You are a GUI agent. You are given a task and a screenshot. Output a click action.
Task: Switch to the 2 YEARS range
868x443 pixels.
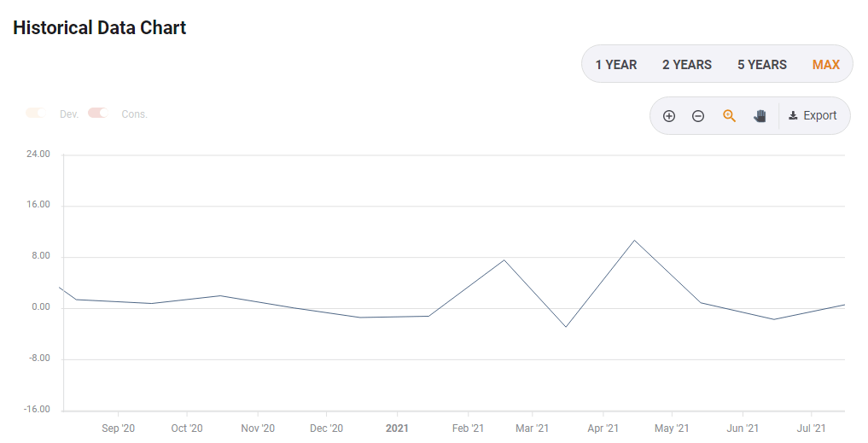tap(687, 65)
